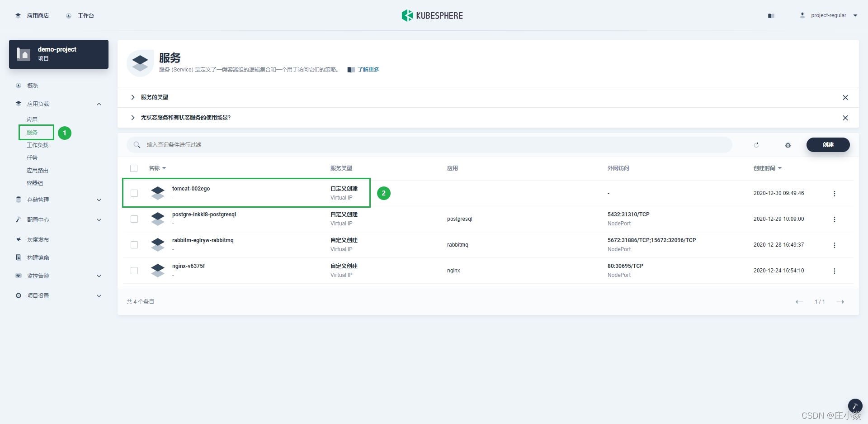Click the tomcat-002ego service icon
The height and width of the screenshot is (424, 868).
(x=158, y=193)
